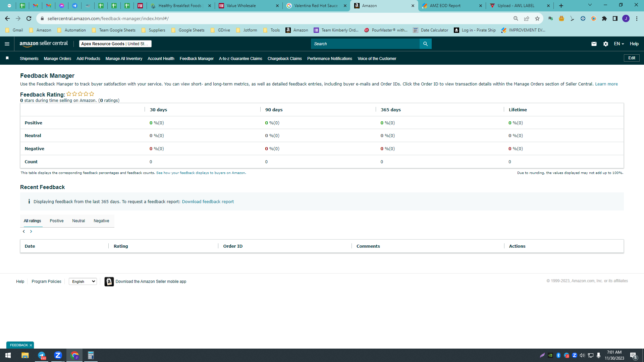Screen dimensions: 644x362
Task: Open the settings gear icon in Seller Central
Action: click(606, 44)
